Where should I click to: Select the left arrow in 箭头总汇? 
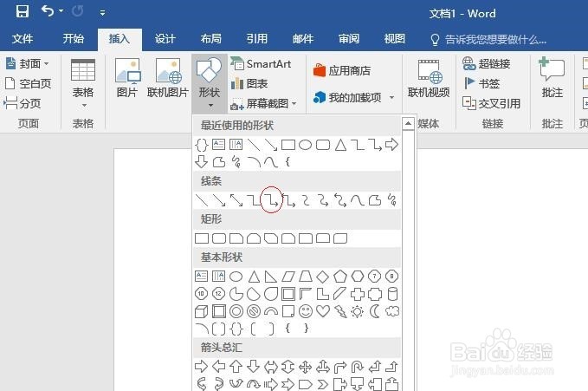coord(219,366)
